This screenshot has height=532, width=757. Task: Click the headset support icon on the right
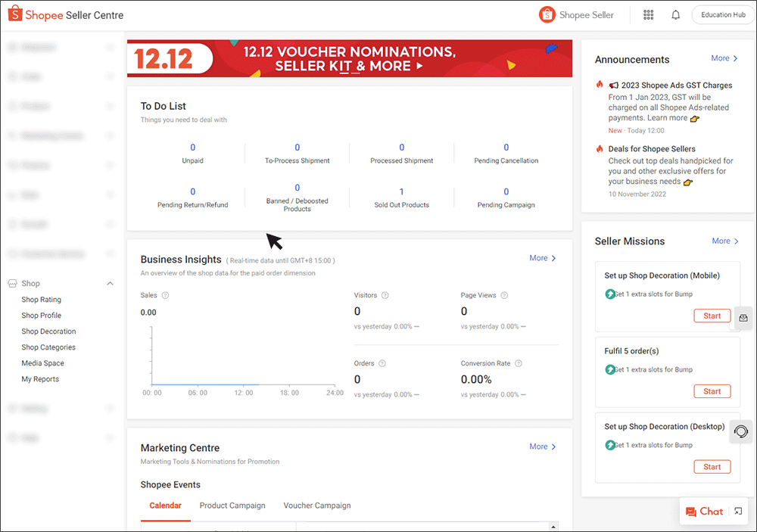pos(740,431)
